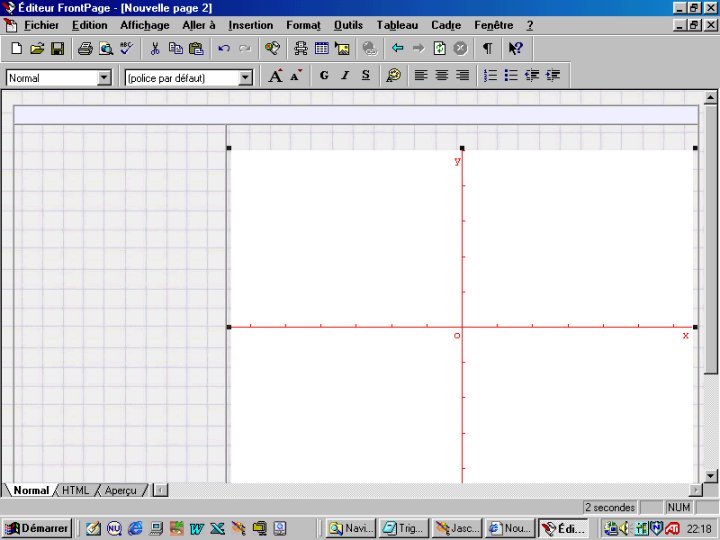Create a hyperlink with the link icon
The image size is (720, 540).
[x=370, y=48]
